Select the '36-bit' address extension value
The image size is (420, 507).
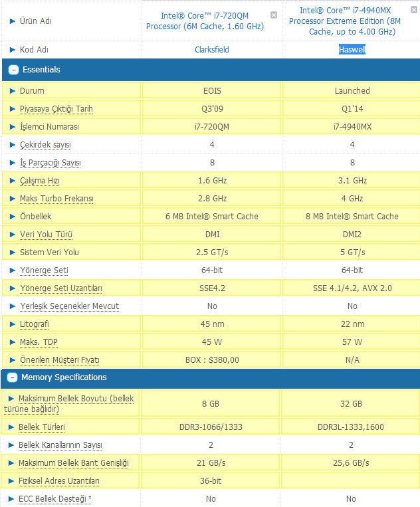coord(211,481)
